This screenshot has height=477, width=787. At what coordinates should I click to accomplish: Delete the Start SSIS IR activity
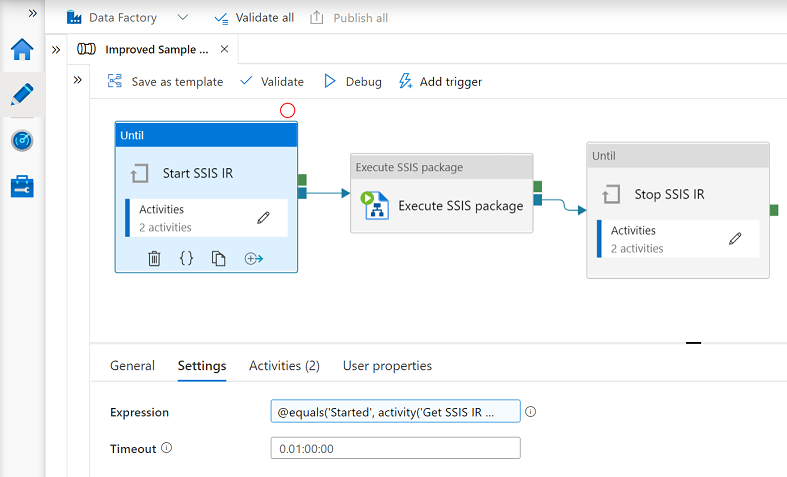click(x=154, y=258)
